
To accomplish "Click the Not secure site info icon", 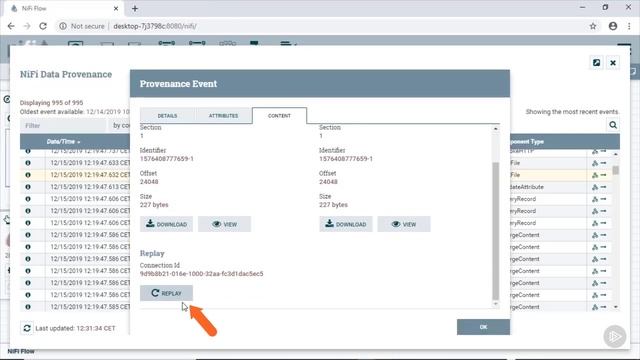I will click(x=63, y=26).
